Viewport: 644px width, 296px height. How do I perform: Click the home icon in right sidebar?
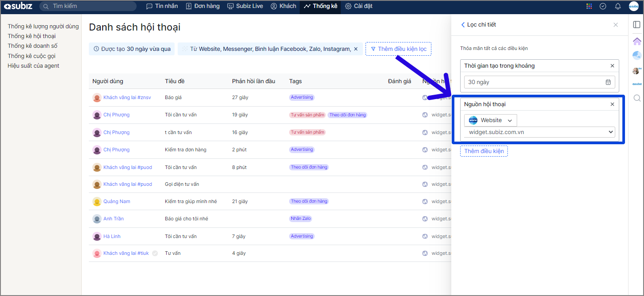pyautogui.click(x=637, y=41)
